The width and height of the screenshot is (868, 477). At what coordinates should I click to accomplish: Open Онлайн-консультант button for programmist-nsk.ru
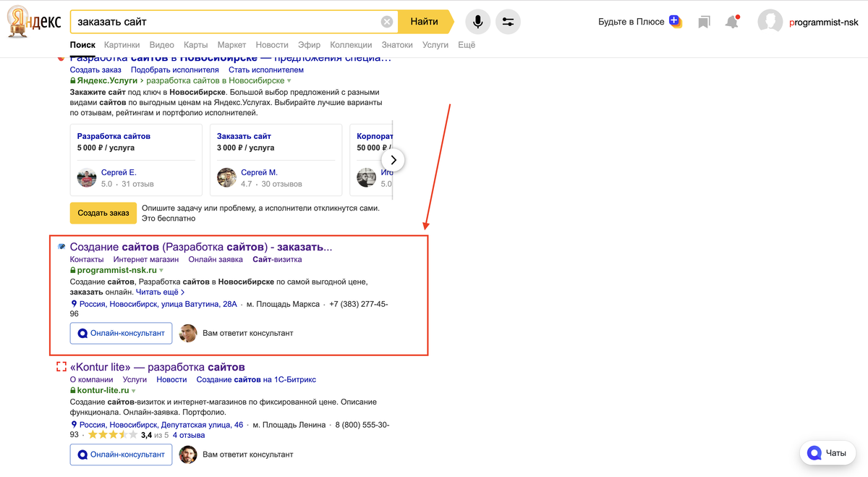tap(121, 333)
